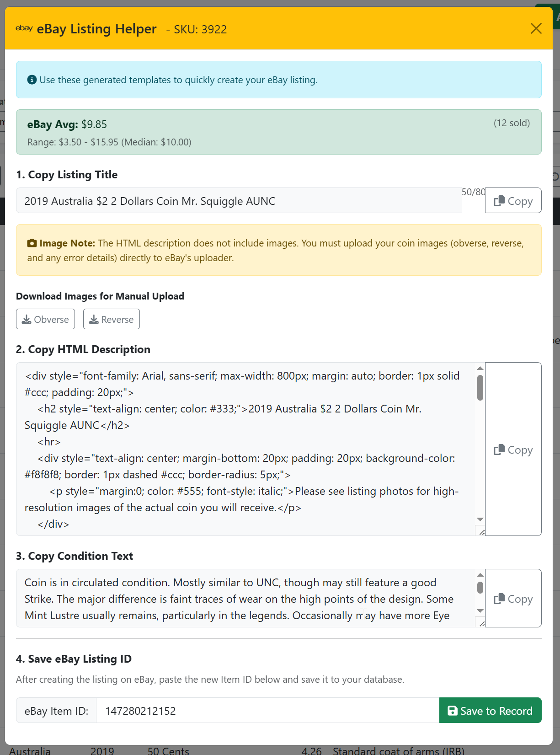Viewport: 560px width, 755px height.
Task: Click '1. Copy Listing Title' heading
Action: [x=67, y=175]
